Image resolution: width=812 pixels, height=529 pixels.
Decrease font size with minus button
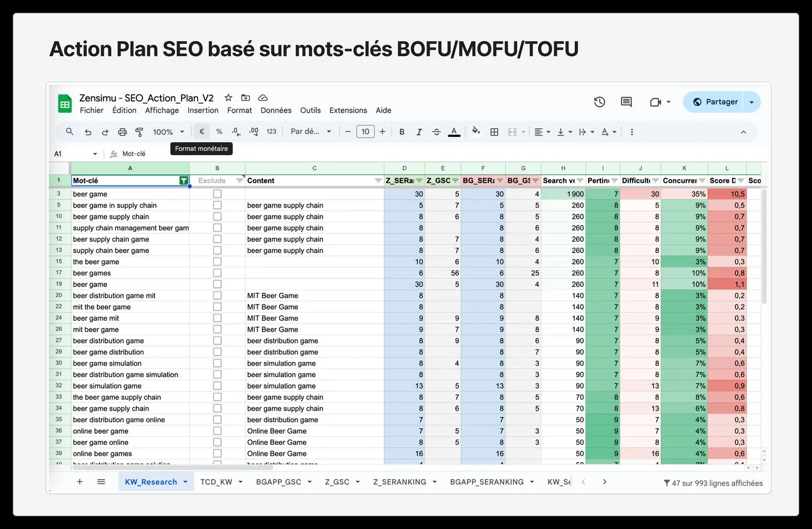click(x=348, y=132)
